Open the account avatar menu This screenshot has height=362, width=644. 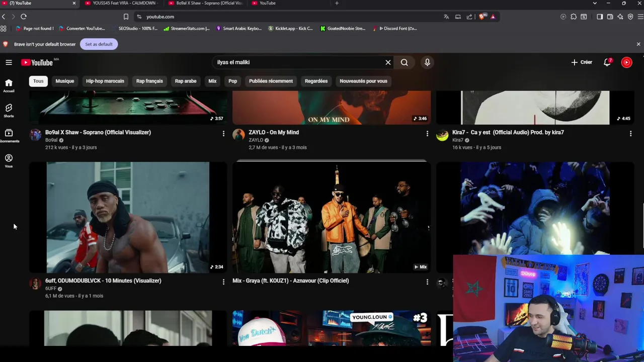[x=626, y=62]
